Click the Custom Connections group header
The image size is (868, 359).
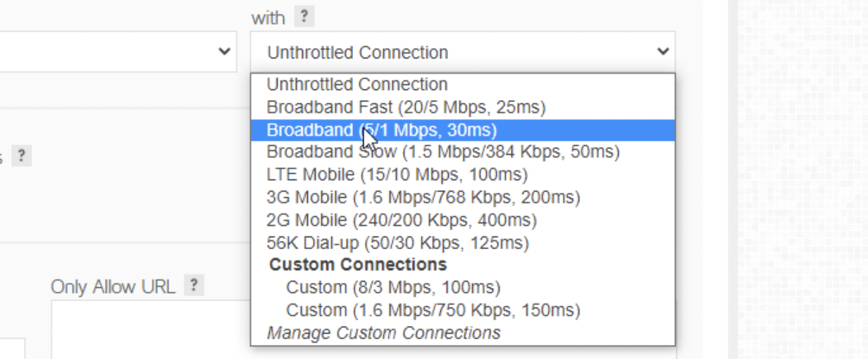coord(358,265)
